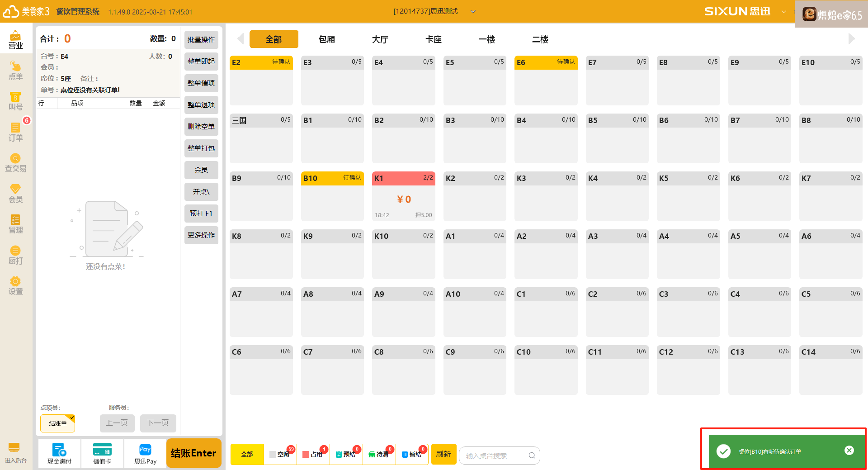Select table A4
Viewport: 868px width, 470px height.
coord(689,254)
